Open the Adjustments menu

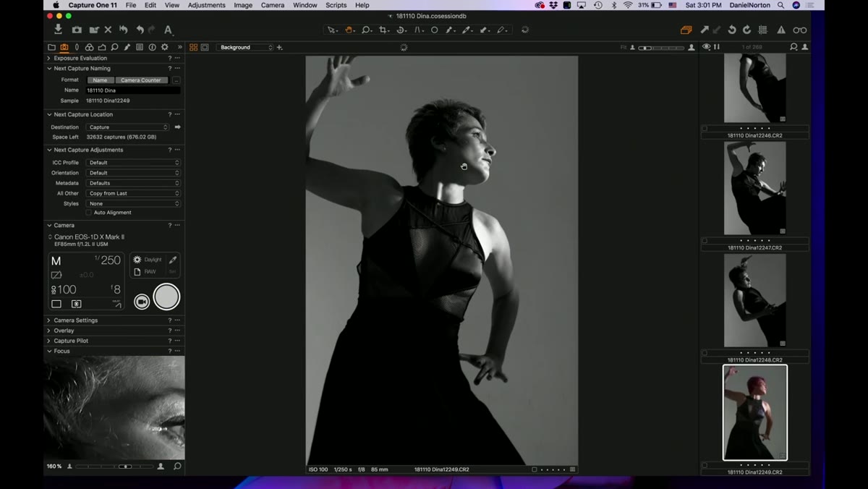(207, 5)
